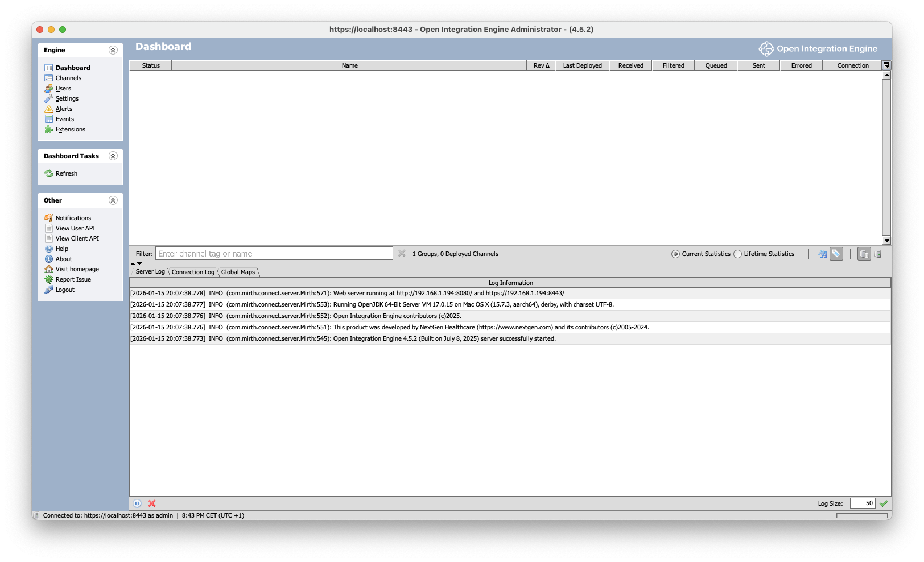Select Users in the Engine sidebar
This screenshot has width=924, height=562.
[63, 88]
